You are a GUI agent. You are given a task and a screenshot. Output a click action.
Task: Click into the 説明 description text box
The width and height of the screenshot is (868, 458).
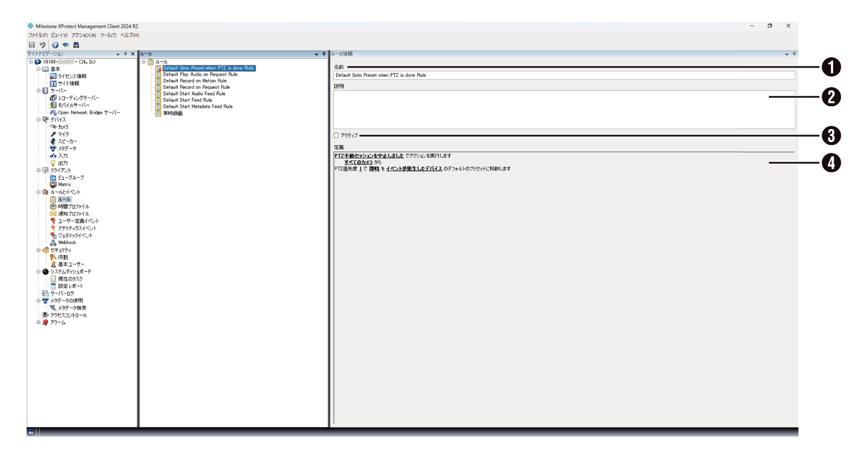point(564,109)
